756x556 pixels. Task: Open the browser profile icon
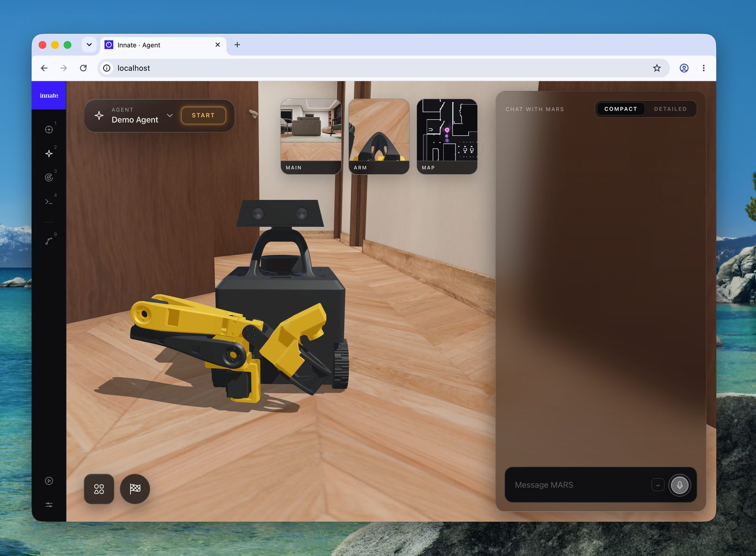point(684,68)
